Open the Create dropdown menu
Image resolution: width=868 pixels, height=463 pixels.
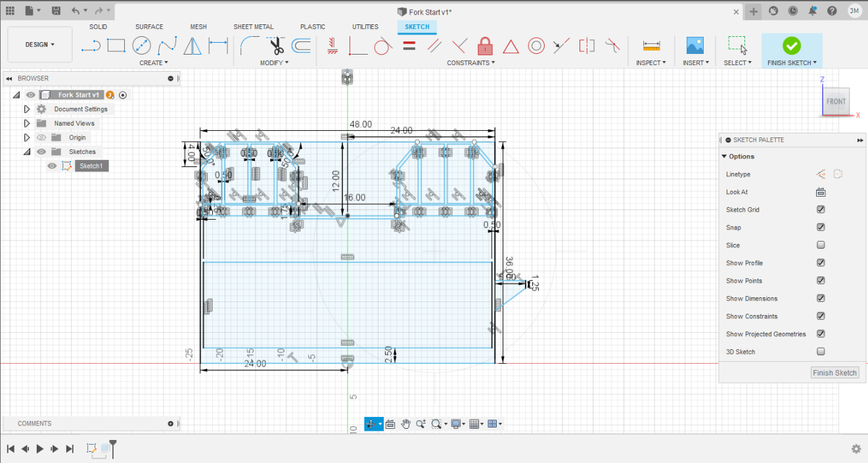pyautogui.click(x=153, y=62)
